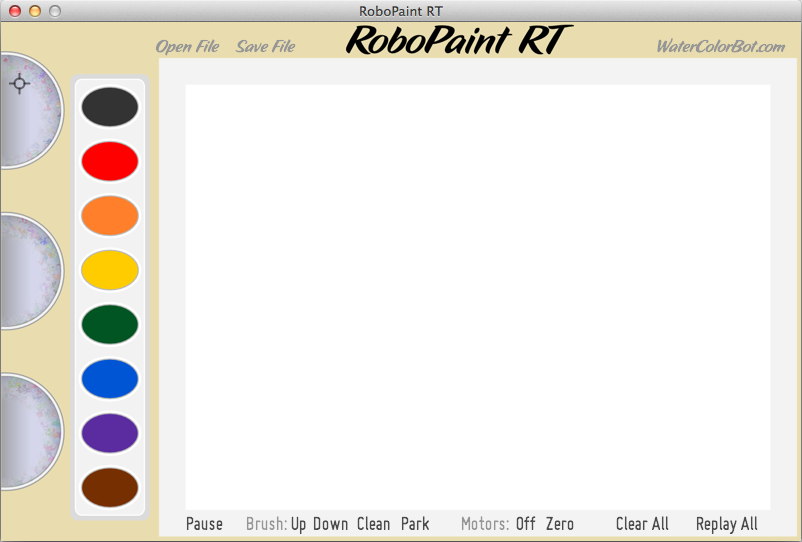Click the bottom water dish
The image size is (802, 542).
tap(31, 432)
